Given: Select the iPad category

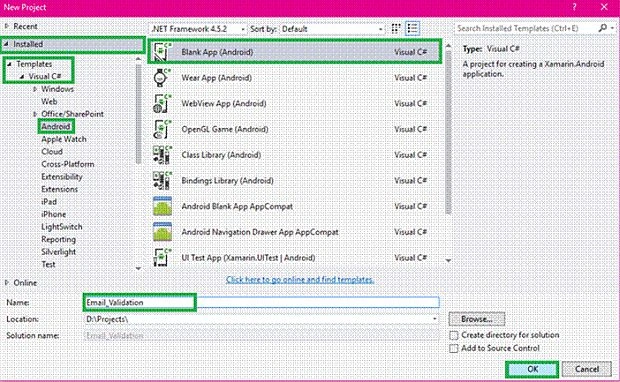Looking at the screenshot, I should 49,202.
